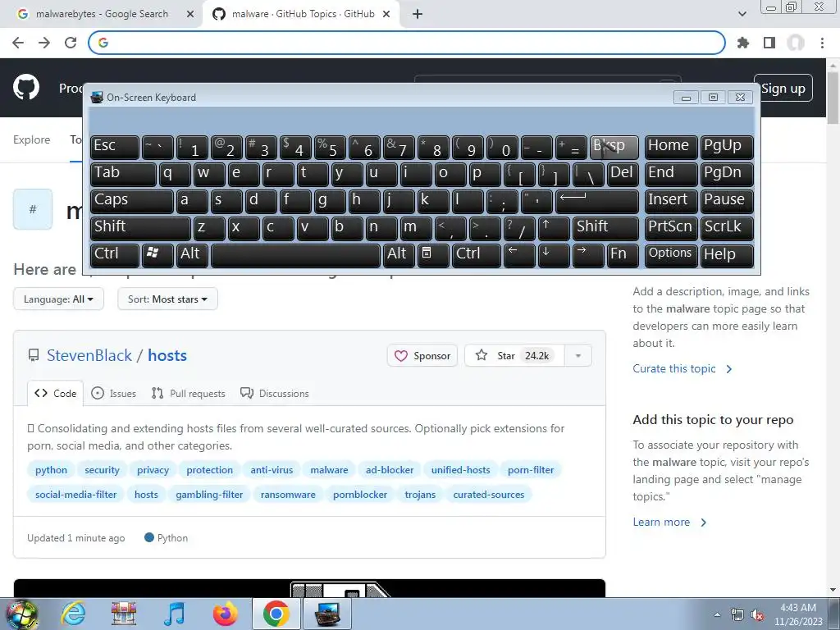Open the Chrome profile avatar

point(796,43)
